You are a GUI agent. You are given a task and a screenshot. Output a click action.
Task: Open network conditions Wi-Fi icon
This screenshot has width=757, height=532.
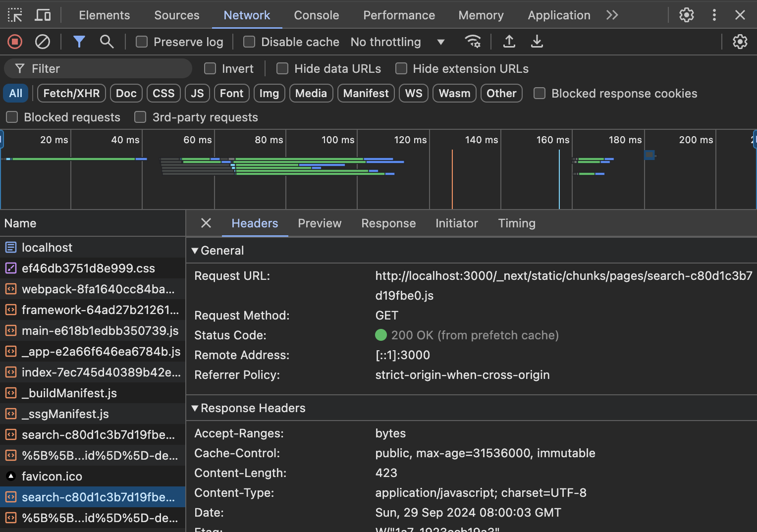473,42
